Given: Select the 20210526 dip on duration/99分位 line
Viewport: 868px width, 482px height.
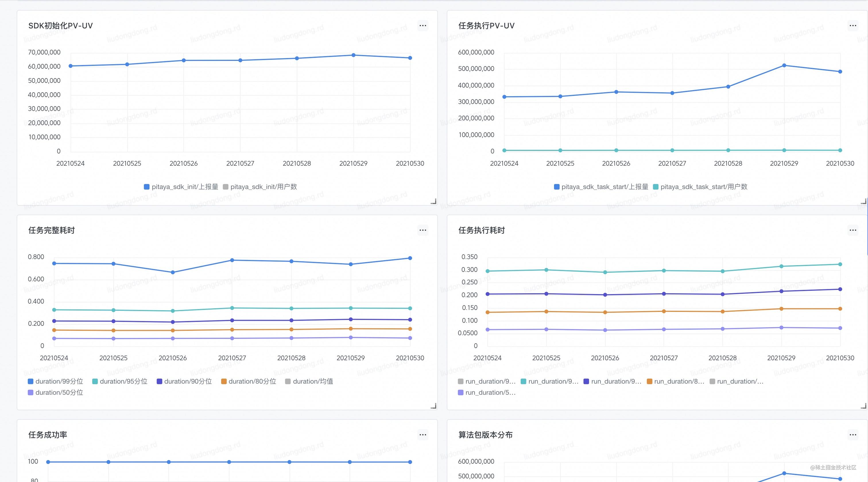Looking at the screenshot, I should click(173, 273).
